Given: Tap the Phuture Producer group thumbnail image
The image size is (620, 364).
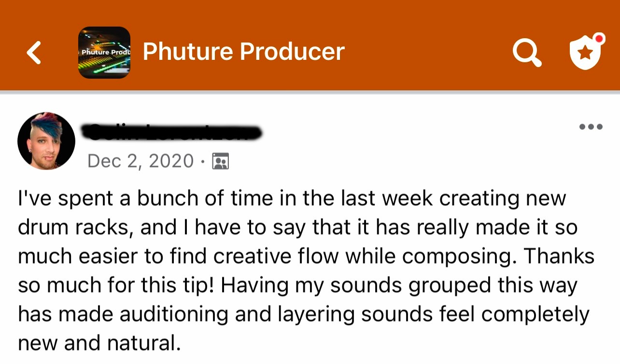Looking at the screenshot, I should [104, 52].
